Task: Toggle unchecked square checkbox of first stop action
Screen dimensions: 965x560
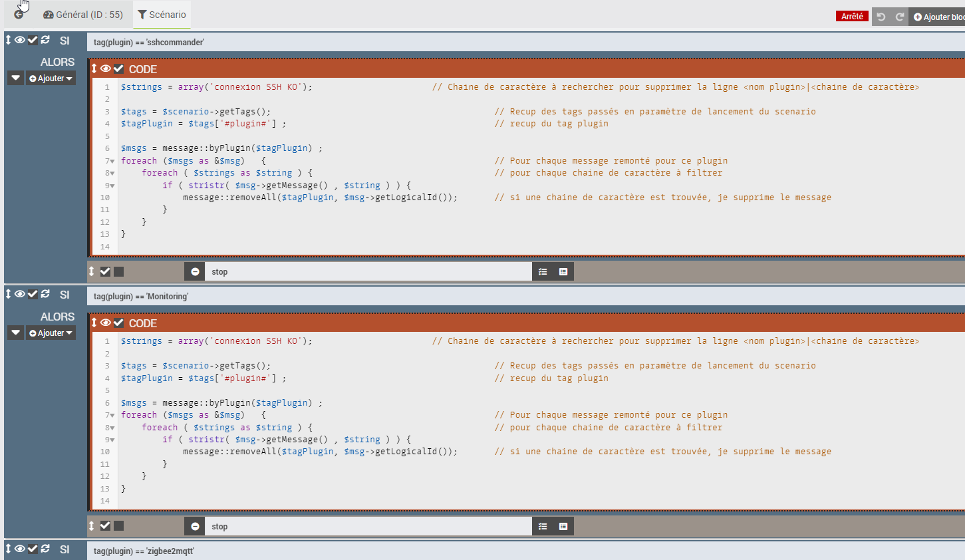Action: tap(118, 271)
